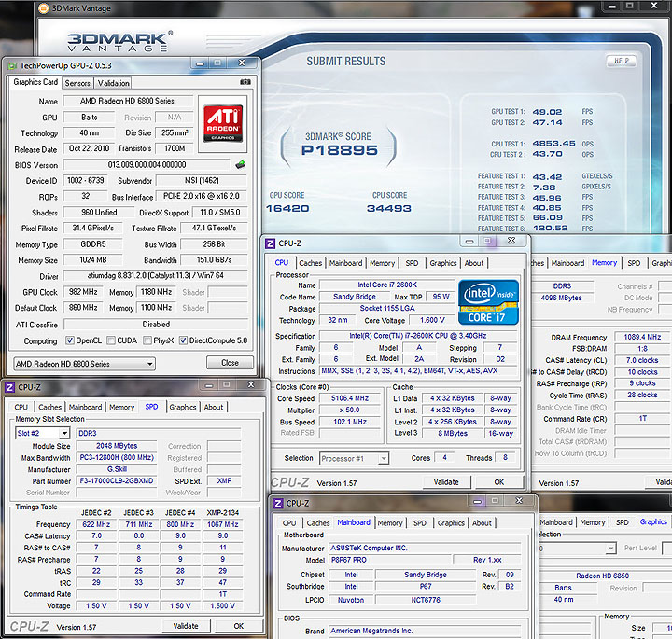Click the Core Speed 5106.4 MHz value
This screenshot has width=672, height=639.
(x=350, y=398)
